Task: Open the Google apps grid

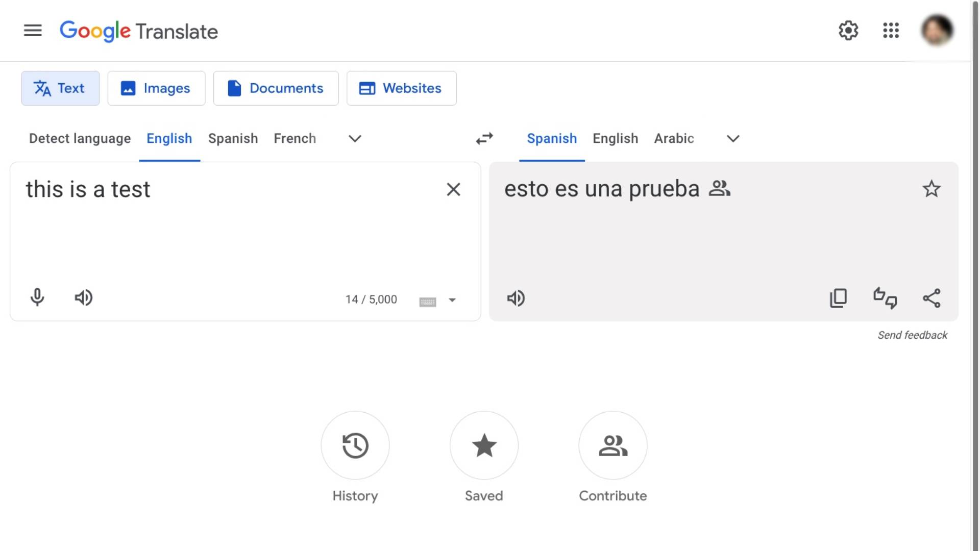Action: click(x=891, y=31)
